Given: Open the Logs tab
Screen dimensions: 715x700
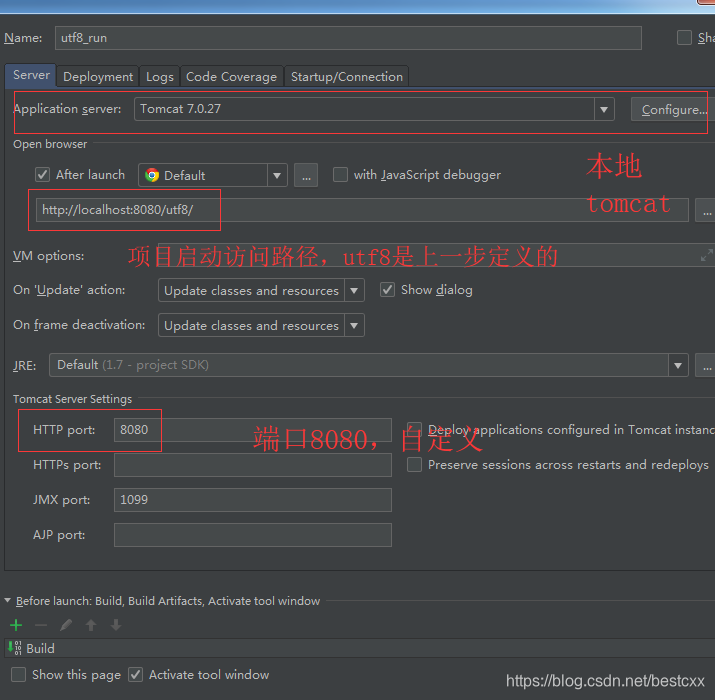Looking at the screenshot, I should (160, 77).
